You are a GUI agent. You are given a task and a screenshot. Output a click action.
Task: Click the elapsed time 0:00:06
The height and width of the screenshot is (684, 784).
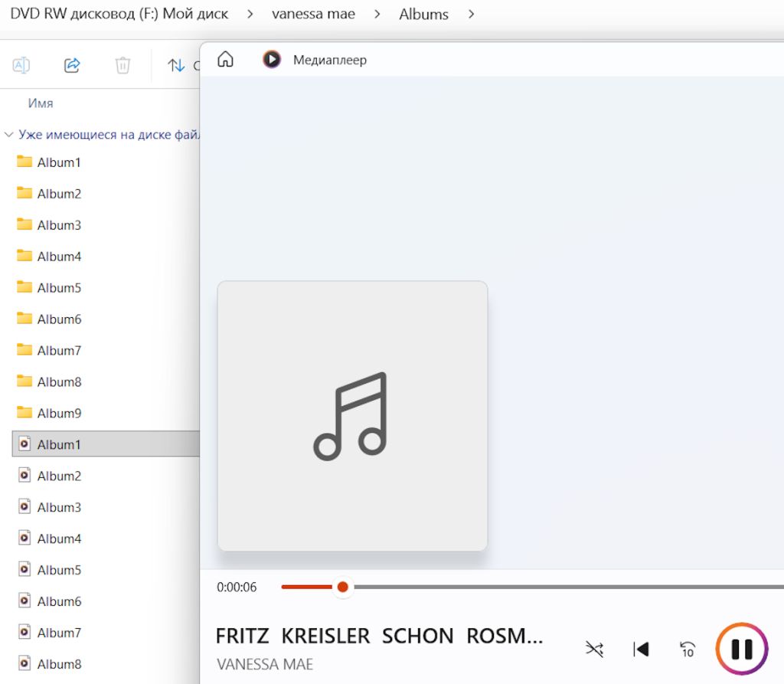[237, 587]
